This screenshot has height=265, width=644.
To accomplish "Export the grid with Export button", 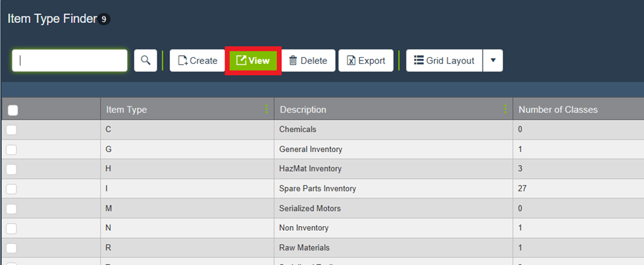I will point(366,60).
